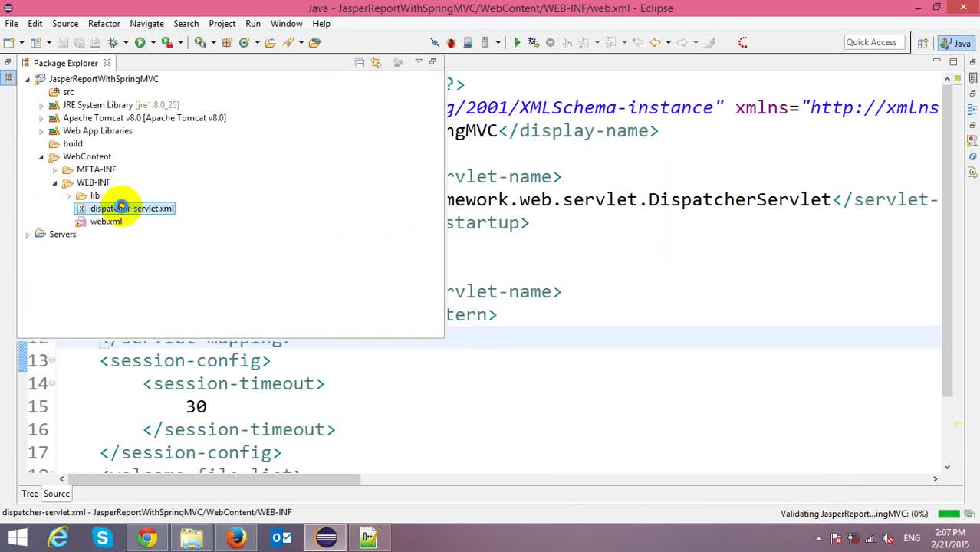The width and height of the screenshot is (980, 552).
Task: Click the Run Last Tool external tools icon
Action: (166, 43)
